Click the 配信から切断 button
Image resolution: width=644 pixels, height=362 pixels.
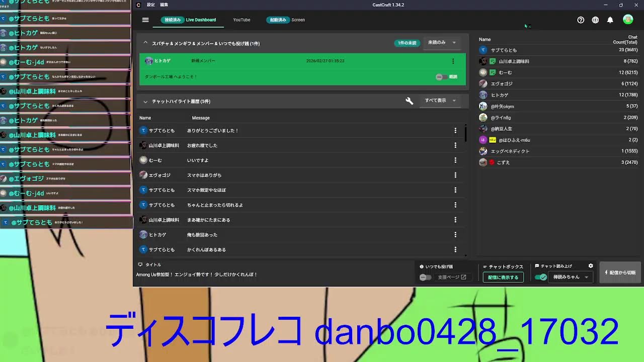[620, 273]
